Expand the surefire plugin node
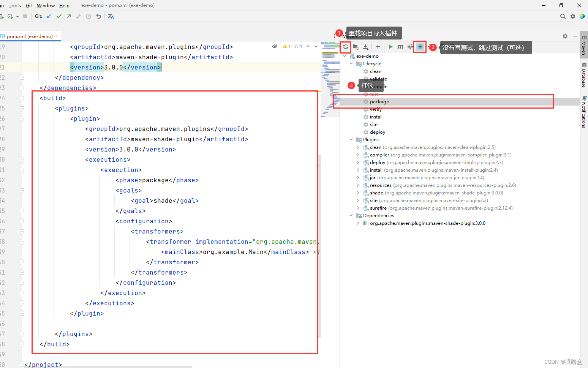Viewport: 588px width, 368px height. (x=358, y=208)
